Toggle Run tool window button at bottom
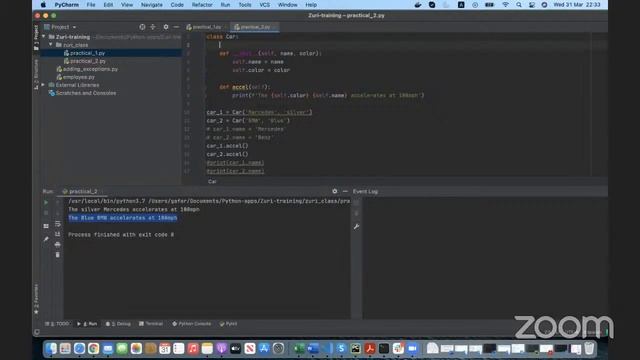Viewport: 640px width, 360px height. pyautogui.click(x=87, y=324)
